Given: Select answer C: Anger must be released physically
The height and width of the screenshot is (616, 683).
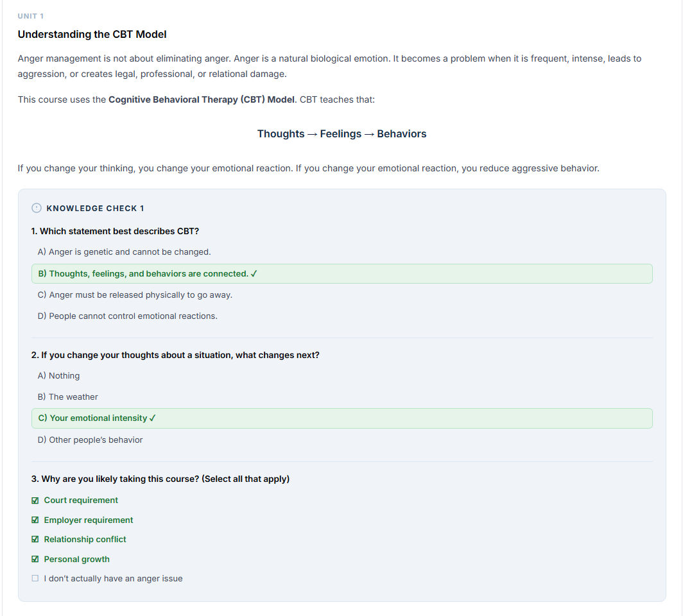Looking at the screenshot, I should click(x=135, y=295).
